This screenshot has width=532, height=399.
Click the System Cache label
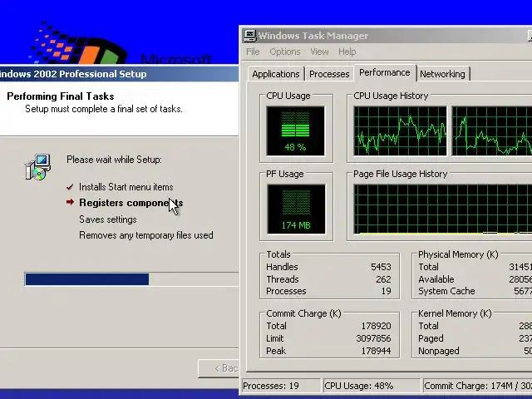click(446, 291)
